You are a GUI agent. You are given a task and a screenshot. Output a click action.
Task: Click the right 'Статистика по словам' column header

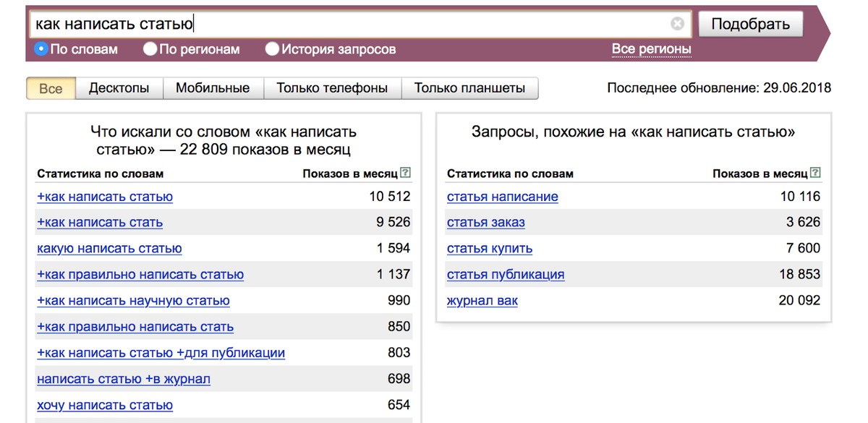(x=510, y=174)
